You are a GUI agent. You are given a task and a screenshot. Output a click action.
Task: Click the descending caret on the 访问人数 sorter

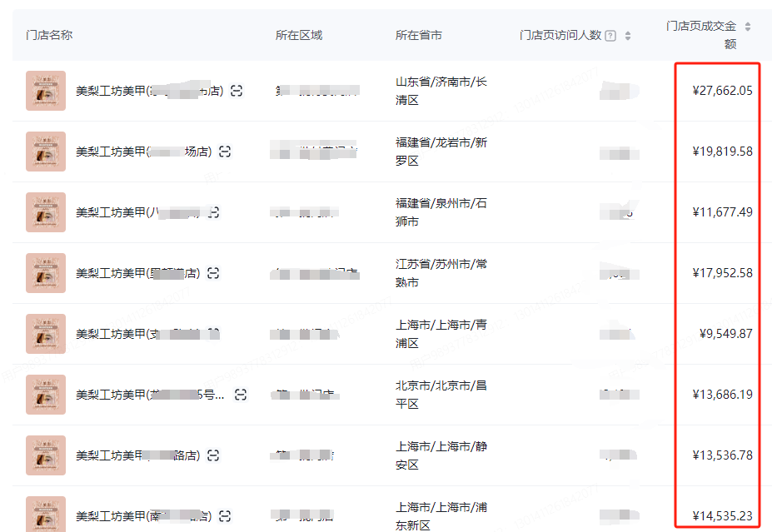click(x=629, y=38)
